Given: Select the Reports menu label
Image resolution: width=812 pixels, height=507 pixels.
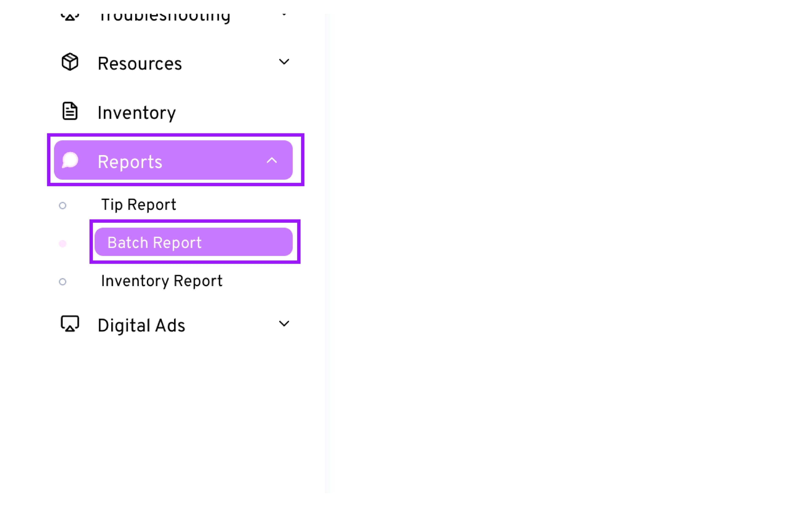Looking at the screenshot, I should pyautogui.click(x=130, y=162).
